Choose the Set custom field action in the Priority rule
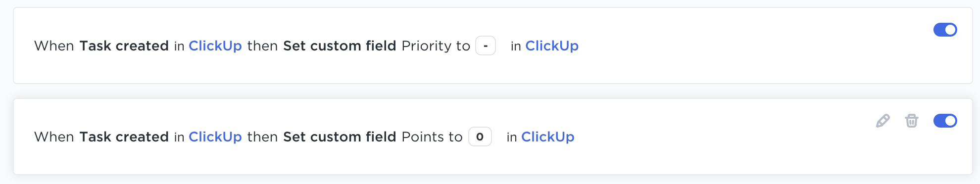 coord(340,46)
